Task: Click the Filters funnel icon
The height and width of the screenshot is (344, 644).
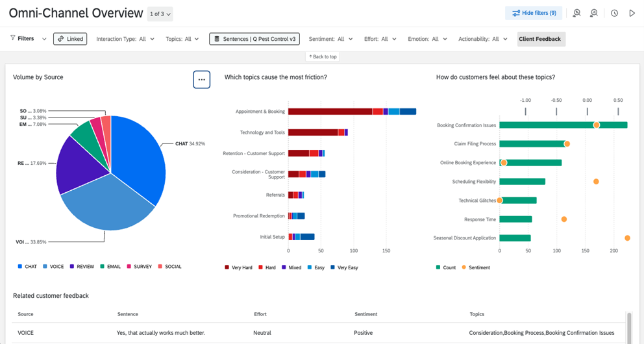Action: tap(13, 39)
